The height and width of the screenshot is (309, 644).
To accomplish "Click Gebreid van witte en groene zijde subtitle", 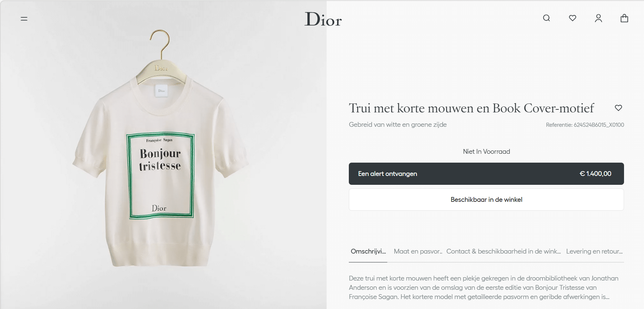I will click(398, 125).
